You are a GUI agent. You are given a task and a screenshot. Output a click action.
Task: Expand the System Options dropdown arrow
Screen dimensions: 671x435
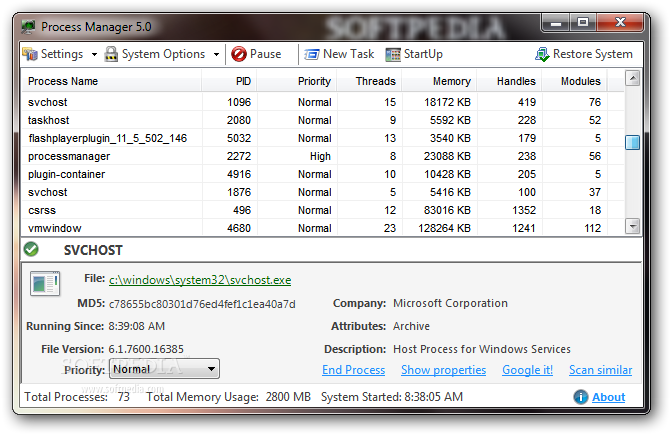[x=217, y=55]
